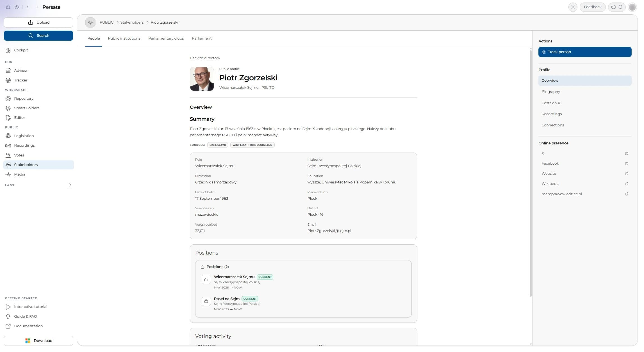Click Stakeholders in the breadcrumb
Image resolution: width=644 pixels, height=352 pixels.
132,22
